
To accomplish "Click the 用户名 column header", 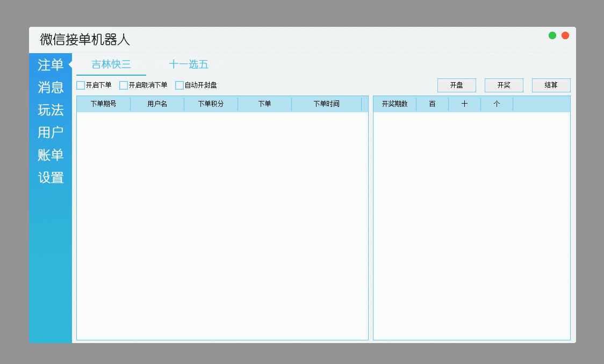I will tap(157, 104).
